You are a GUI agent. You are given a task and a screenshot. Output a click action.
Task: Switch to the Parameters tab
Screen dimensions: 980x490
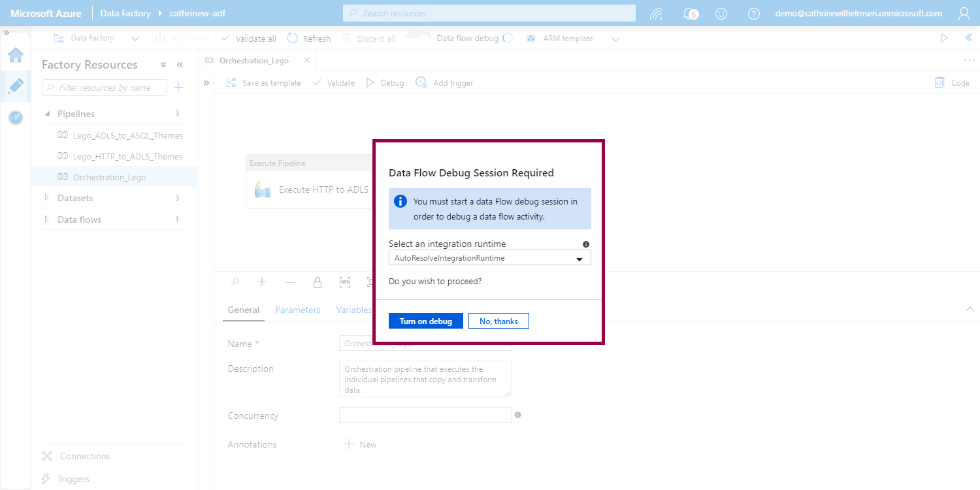tap(298, 310)
